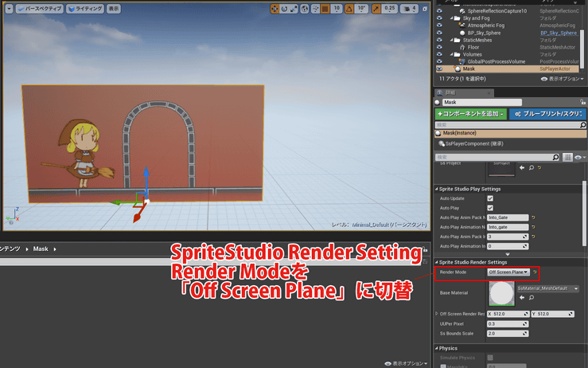The image size is (588, 368).
Task: Toggle scale snapping icon
Action: point(376,8)
